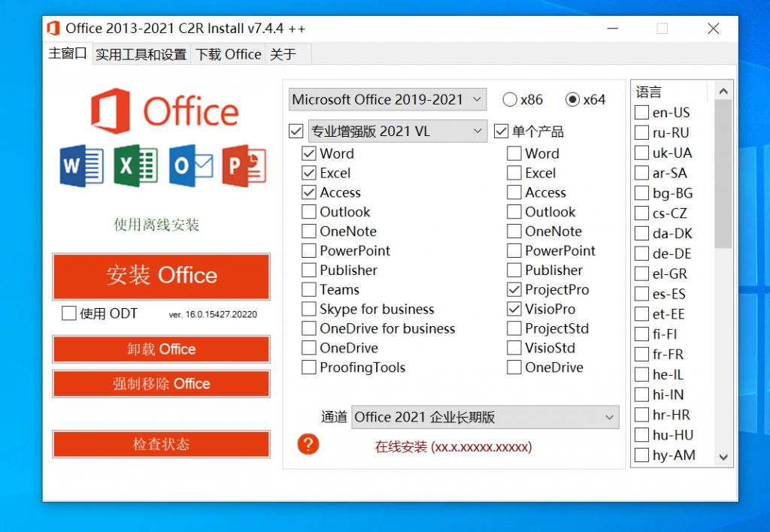
Task: Check Outlook under single products
Action: pyautogui.click(x=514, y=212)
